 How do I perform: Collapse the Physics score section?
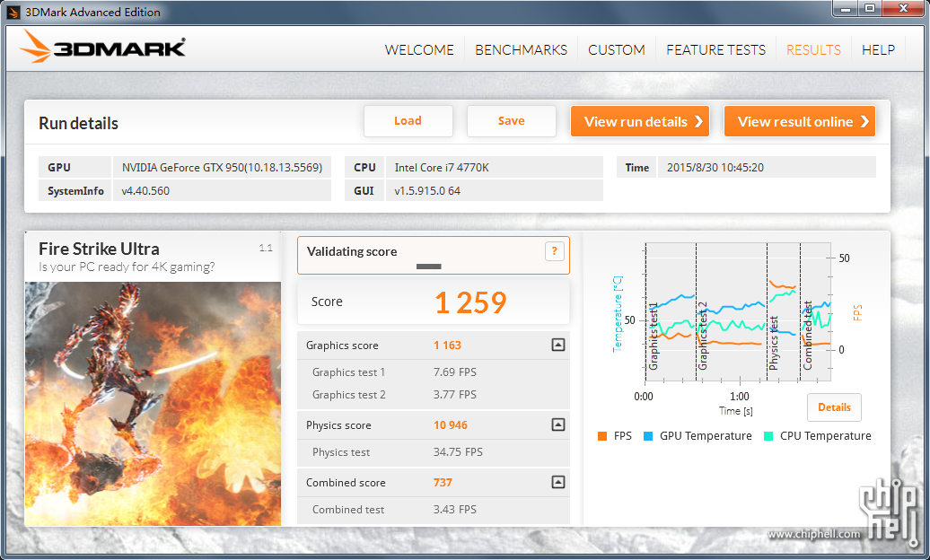pos(558,424)
